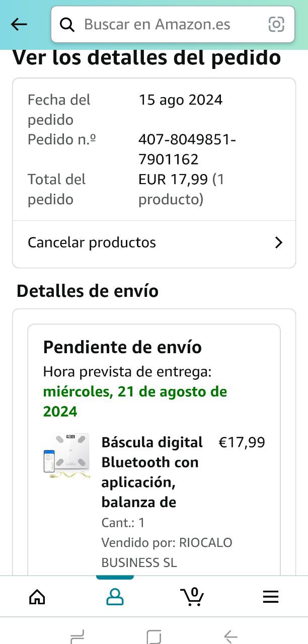Tap the €17,99 product price

242,442
